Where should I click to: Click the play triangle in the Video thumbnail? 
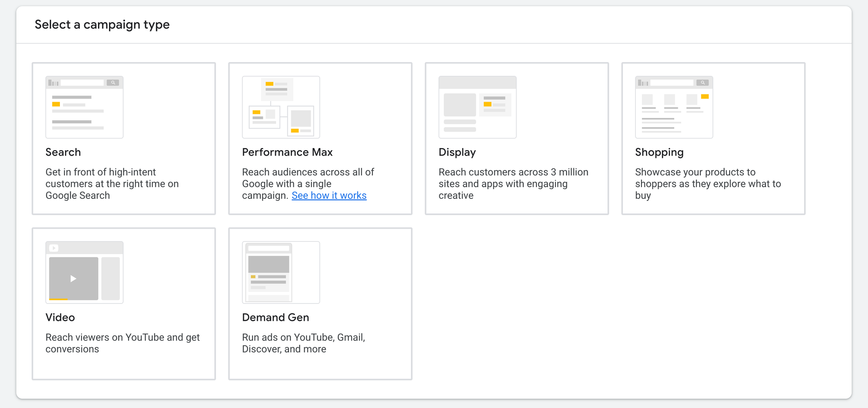click(x=73, y=279)
